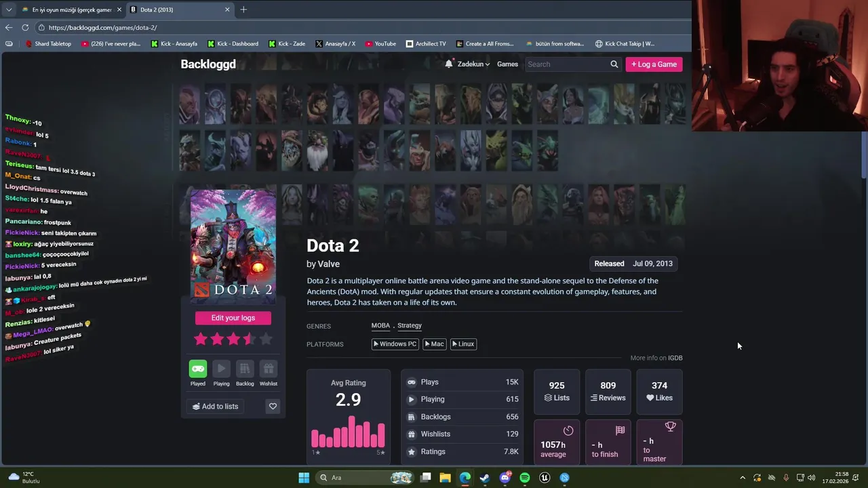
Task: Open the Zadekun user dropdown
Action: click(473, 64)
